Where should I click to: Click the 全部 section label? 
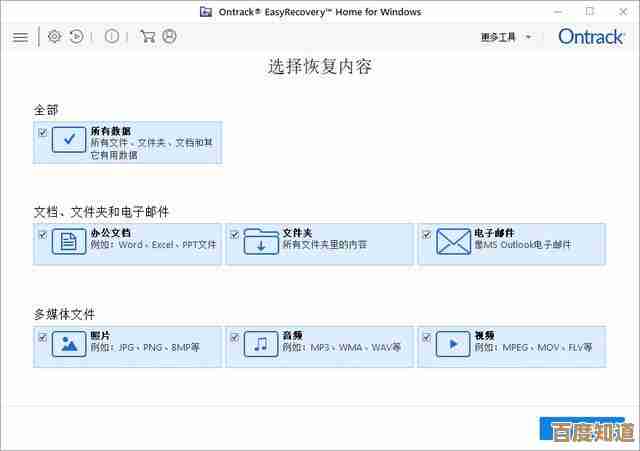click(46, 110)
